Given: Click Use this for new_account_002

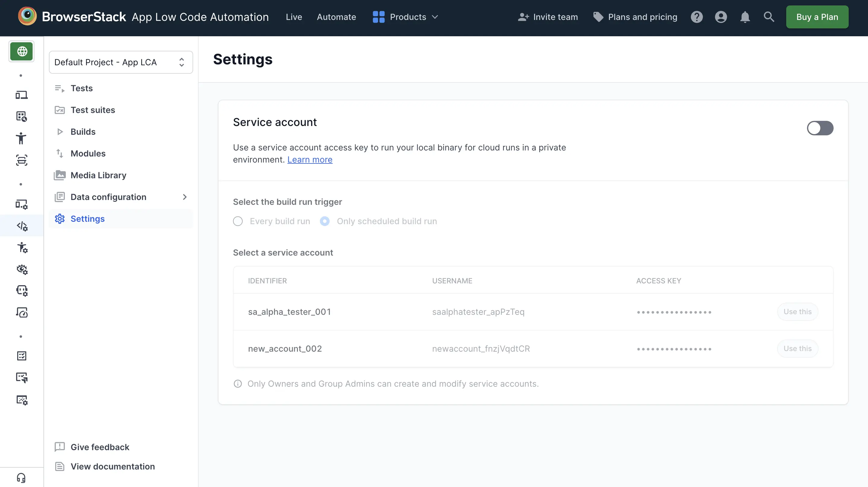Looking at the screenshot, I should click(797, 348).
